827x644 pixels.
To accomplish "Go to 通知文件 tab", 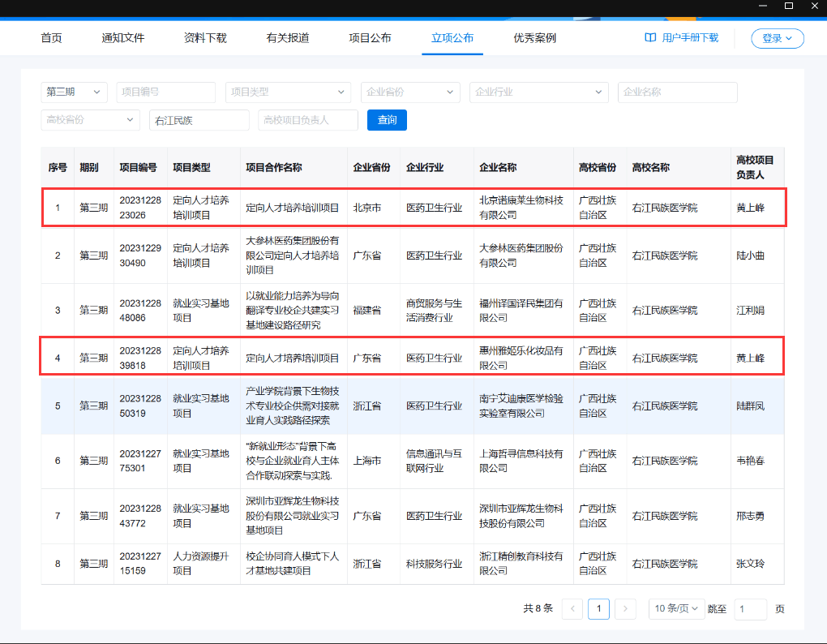I will (x=123, y=38).
